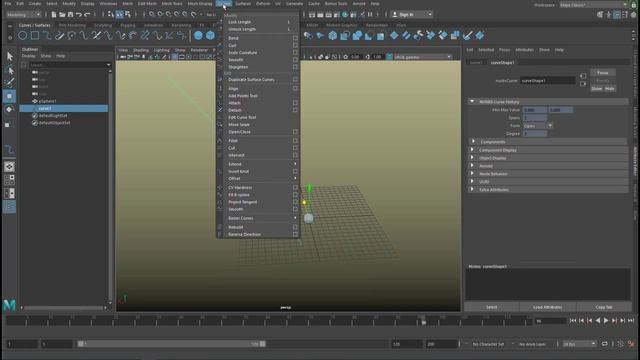
Task: Open option box for Open/Close
Action: coord(295,132)
